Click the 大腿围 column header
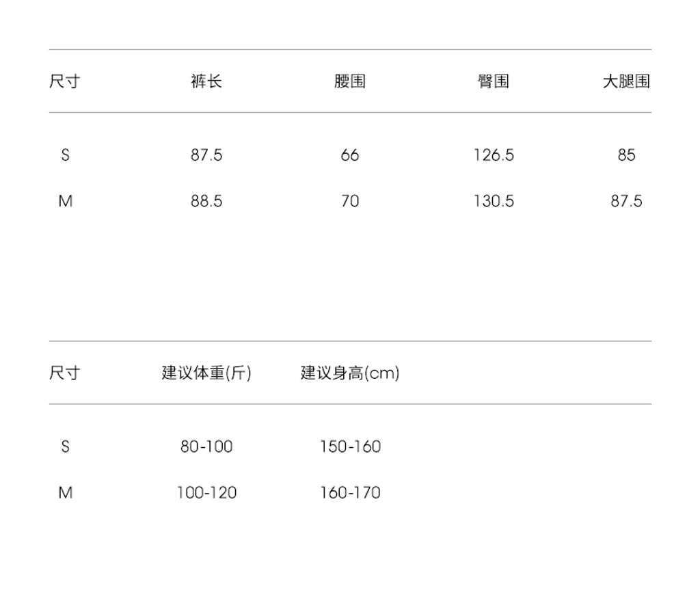The height and width of the screenshot is (601, 700). click(626, 81)
